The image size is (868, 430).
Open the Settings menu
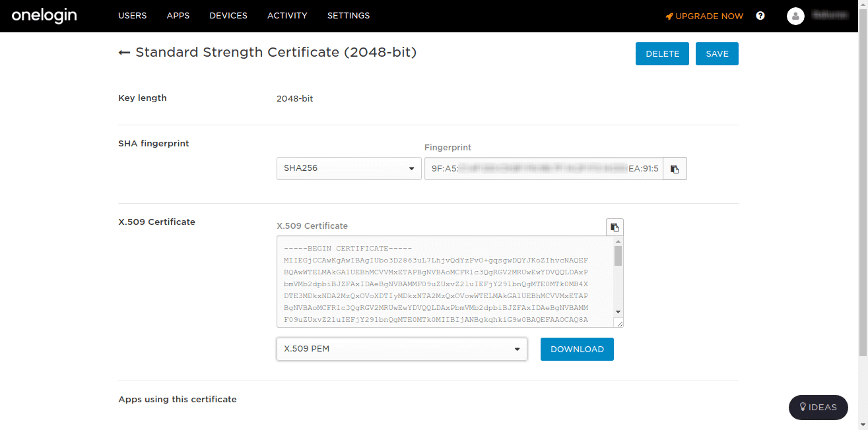(348, 16)
